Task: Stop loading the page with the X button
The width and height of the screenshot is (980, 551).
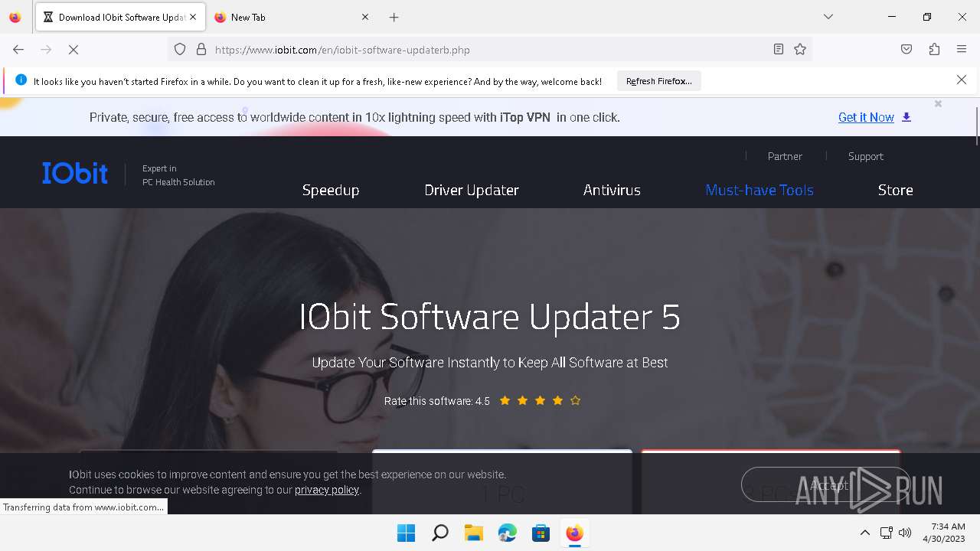Action: pyautogui.click(x=73, y=49)
